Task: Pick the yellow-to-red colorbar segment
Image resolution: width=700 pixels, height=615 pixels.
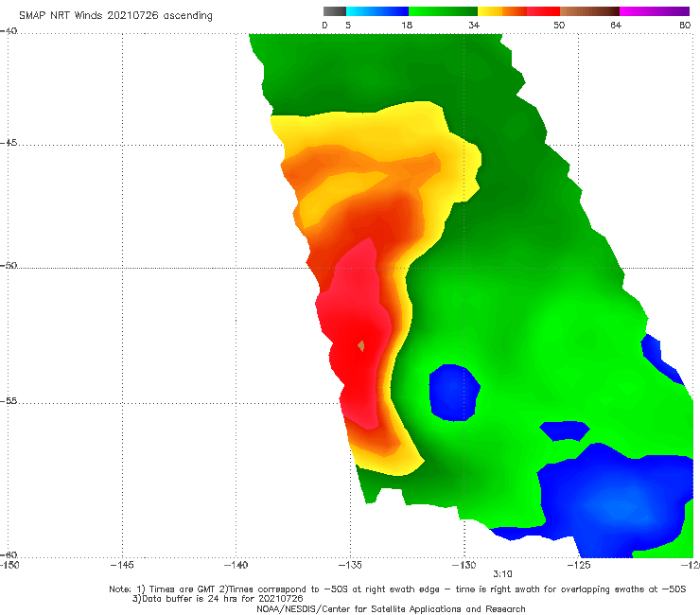Action: click(x=518, y=11)
